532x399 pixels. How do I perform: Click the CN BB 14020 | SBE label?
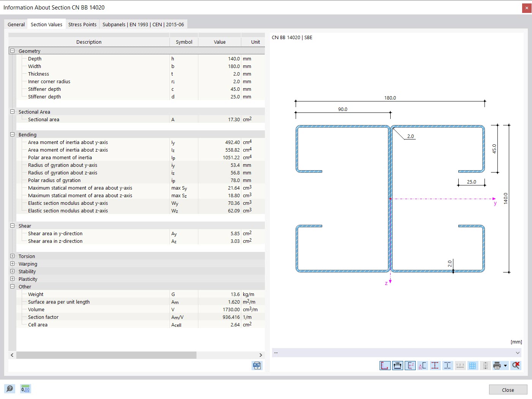click(x=292, y=37)
